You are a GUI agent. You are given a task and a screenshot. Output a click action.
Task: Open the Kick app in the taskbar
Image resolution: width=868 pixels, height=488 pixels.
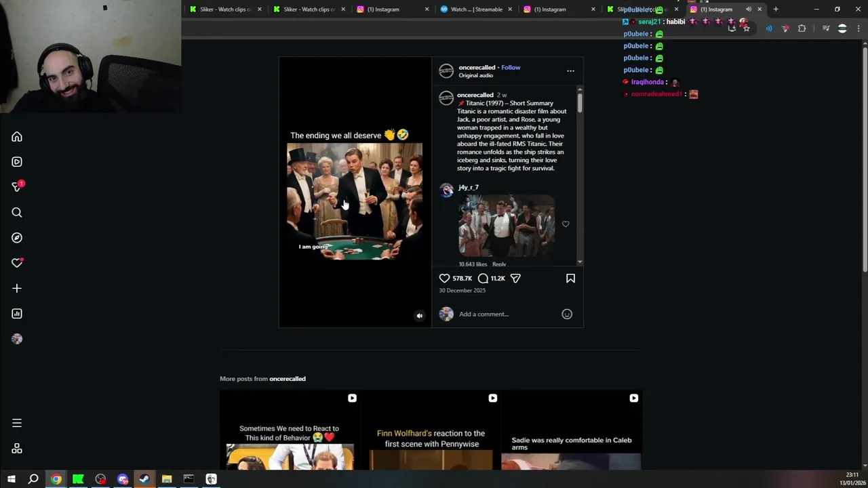coord(78,479)
